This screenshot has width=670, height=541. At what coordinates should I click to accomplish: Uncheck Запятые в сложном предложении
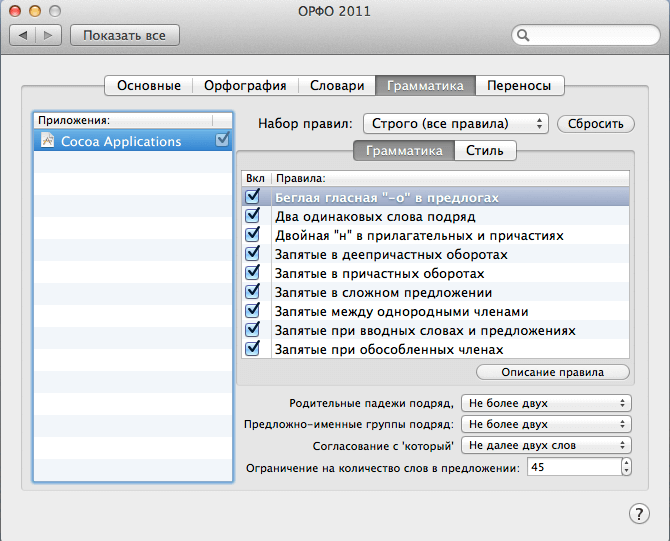pyautogui.click(x=253, y=291)
